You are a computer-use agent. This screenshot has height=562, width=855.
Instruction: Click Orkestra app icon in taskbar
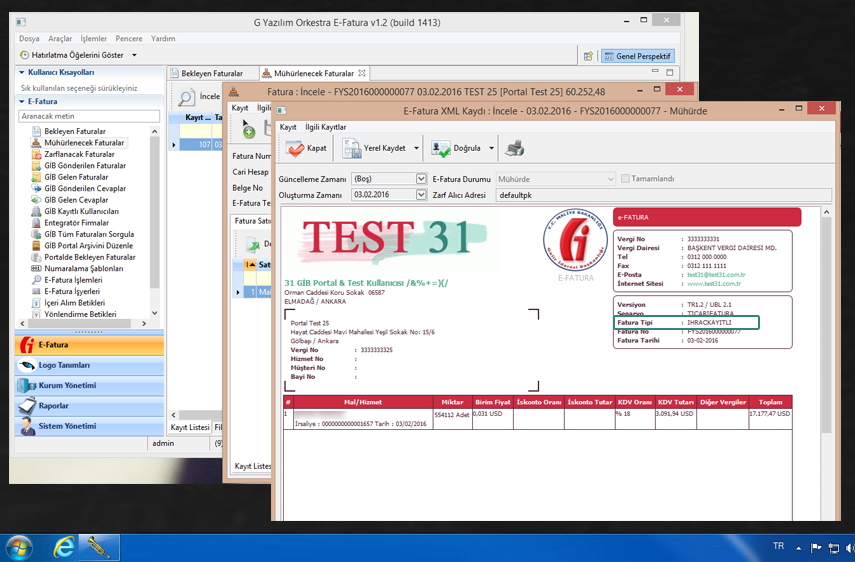[99, 547]
